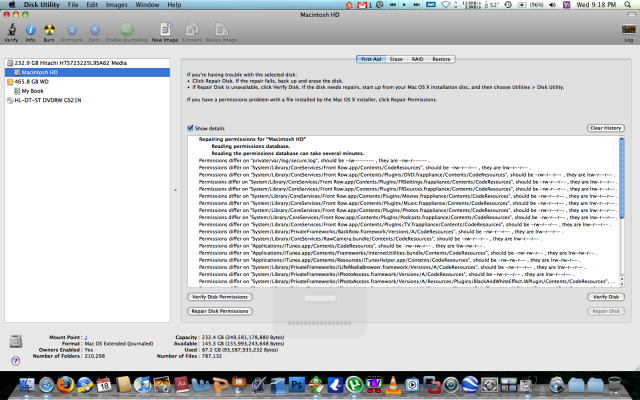Click the previous track menu bar button
Screen dimensions: 640x400
coord(393,5)
